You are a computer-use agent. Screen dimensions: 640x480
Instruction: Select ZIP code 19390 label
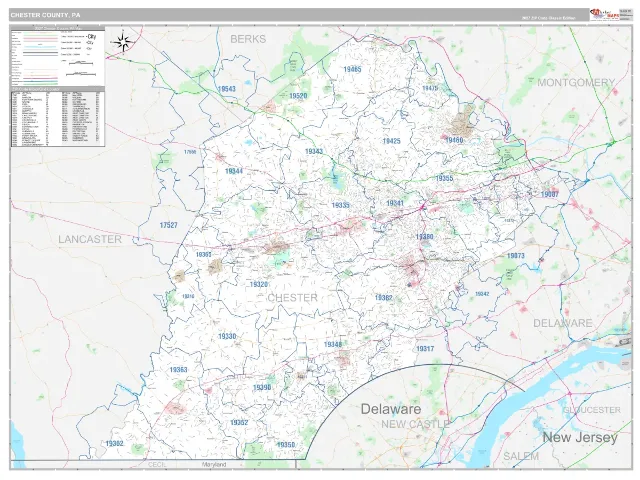tap(262, 387)
